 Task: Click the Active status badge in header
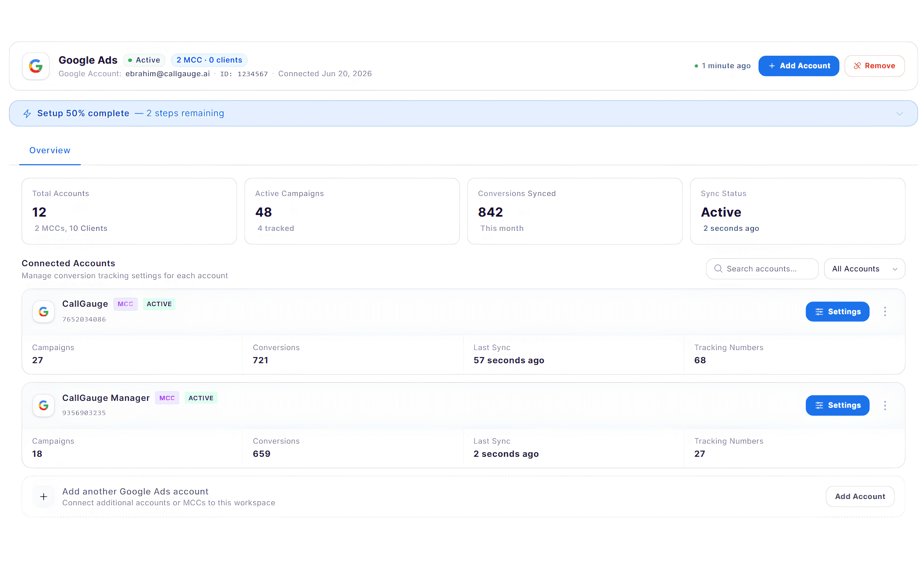144,60
